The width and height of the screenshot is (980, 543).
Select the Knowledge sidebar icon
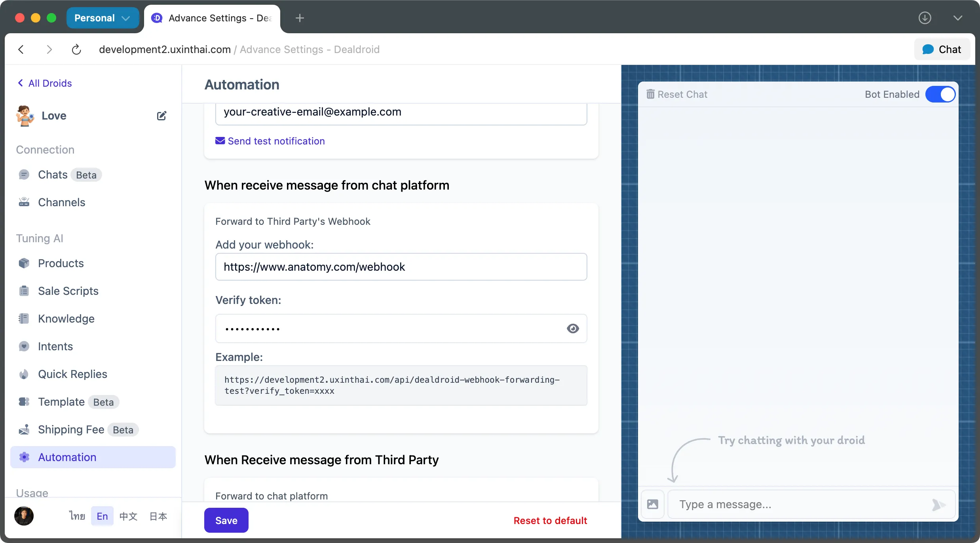point(24,318)
